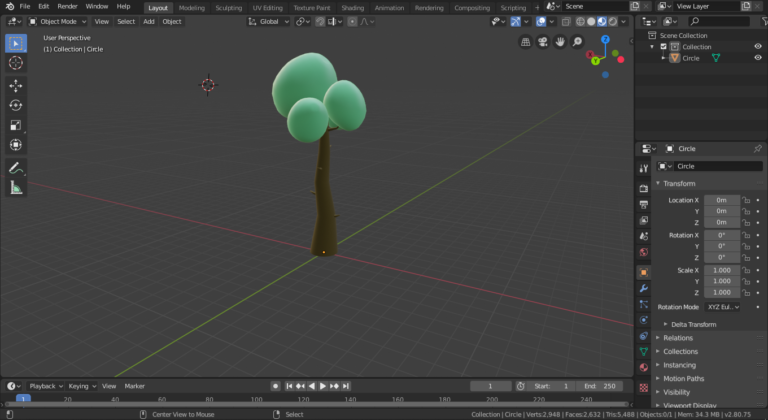768x420 pixels.
Task: Open the Playback popover in timeline
Action: point(44,386)
